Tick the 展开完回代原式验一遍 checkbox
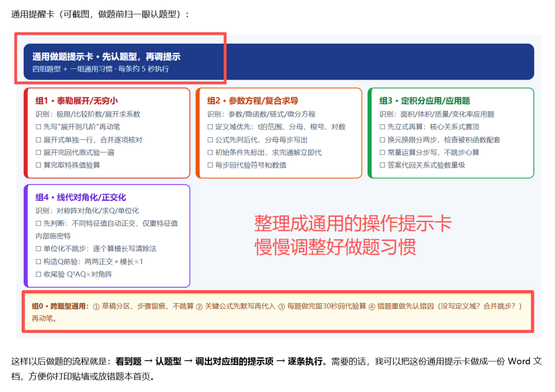The width and height of the screenshot is (555, 392). [39, 153]
